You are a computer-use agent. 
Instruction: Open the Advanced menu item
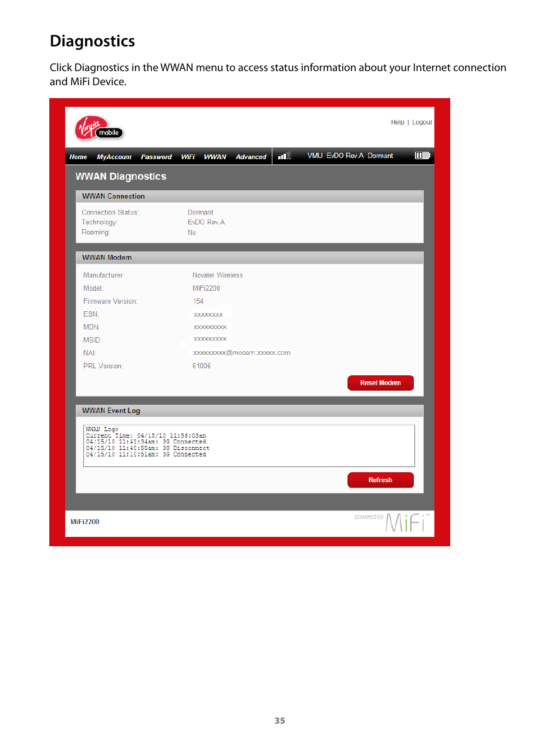251,157
